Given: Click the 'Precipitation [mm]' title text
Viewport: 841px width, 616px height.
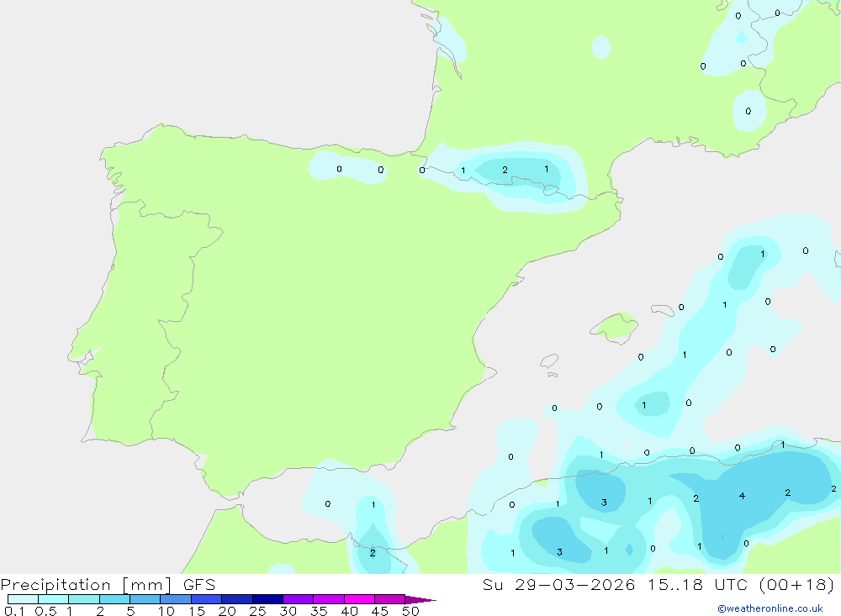Looking at the screenshot, I should pyautogui.click(x=87, y=585).
